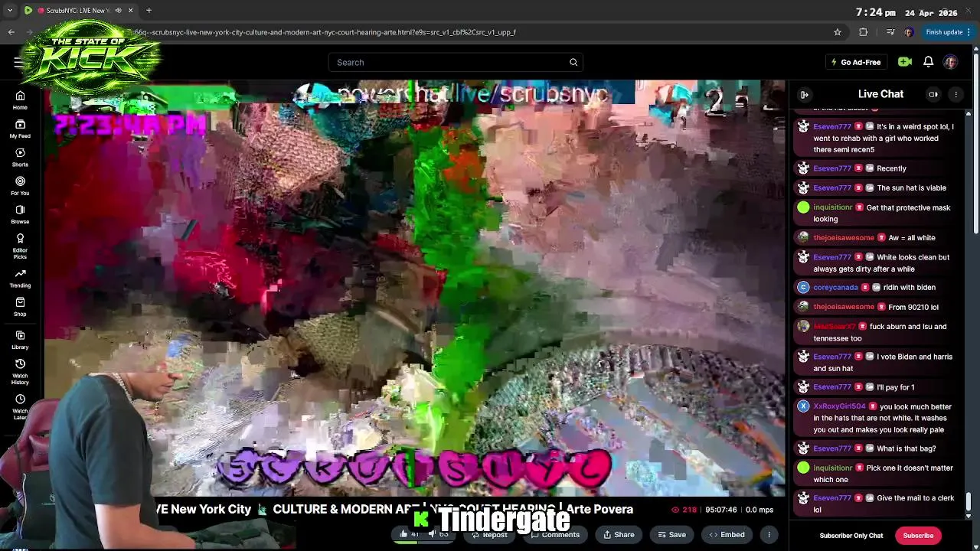Open the user profile avatar menu

point(950,62)
